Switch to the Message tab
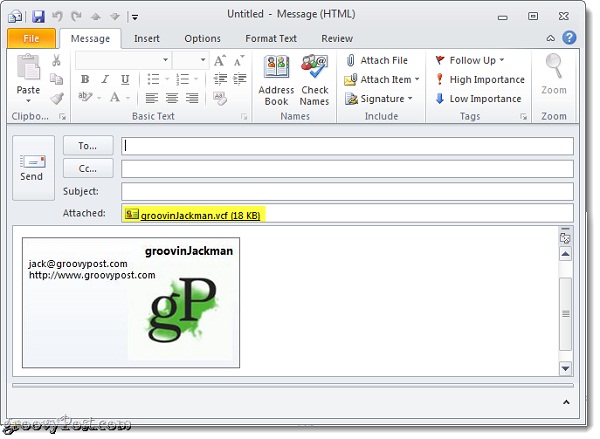The image size is (600, 439). pyautogui.click(x=90, y=39)
